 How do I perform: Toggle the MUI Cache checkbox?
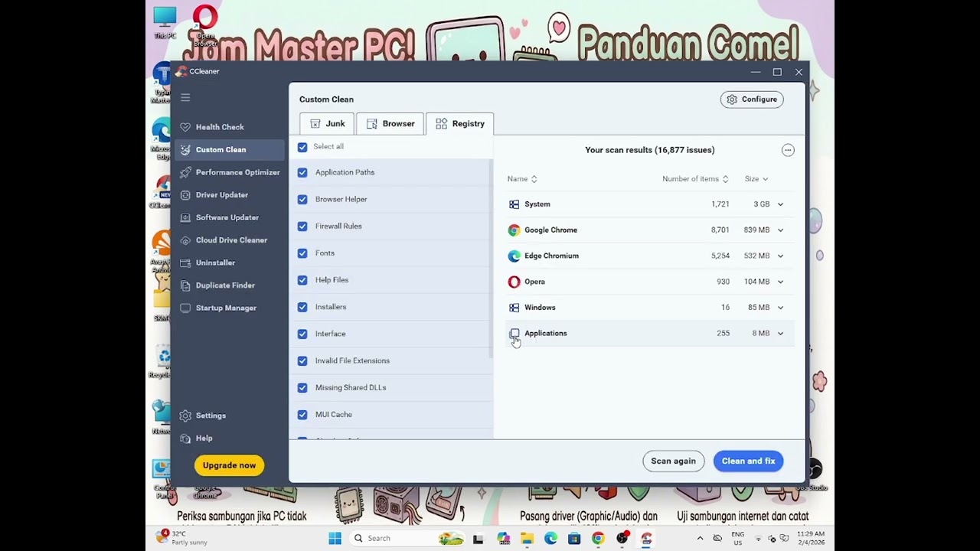point(302,415)
